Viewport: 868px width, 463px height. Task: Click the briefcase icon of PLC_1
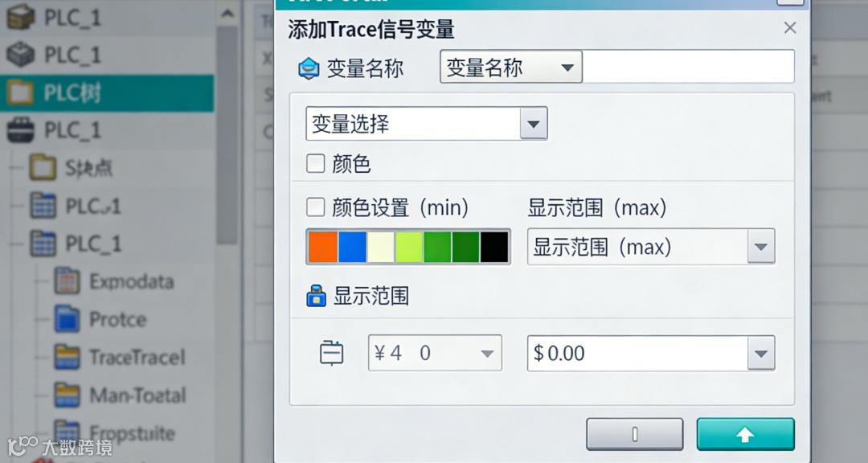(x=20, y=130)
